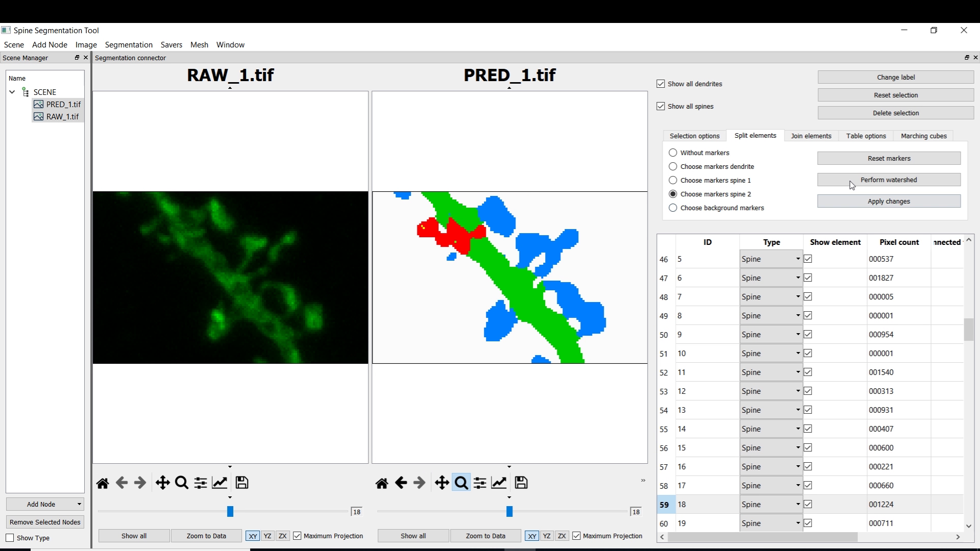The width and height of the screenshot is (980, 551).
Task: Click the back arrow in the PRED_1.tif toolbar
Action: 401,483
